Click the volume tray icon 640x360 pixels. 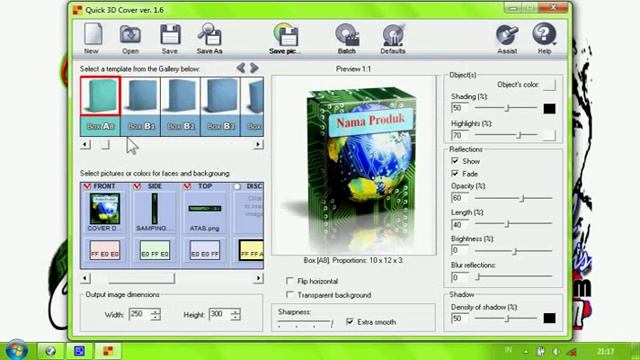tap(556, 351)
